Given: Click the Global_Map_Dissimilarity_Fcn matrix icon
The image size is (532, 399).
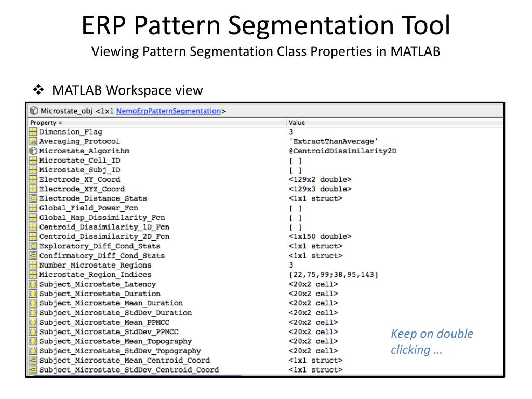Looking at the screenshot, I should click(33, 217).
